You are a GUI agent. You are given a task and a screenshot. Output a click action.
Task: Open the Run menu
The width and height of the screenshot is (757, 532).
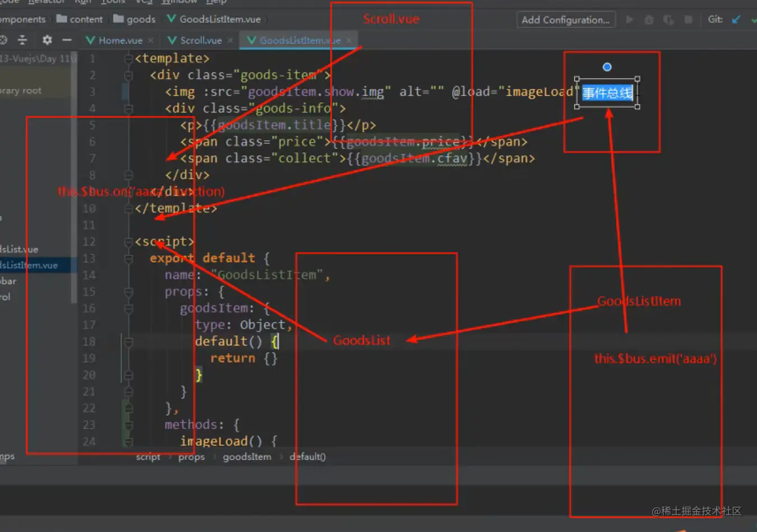83,2
